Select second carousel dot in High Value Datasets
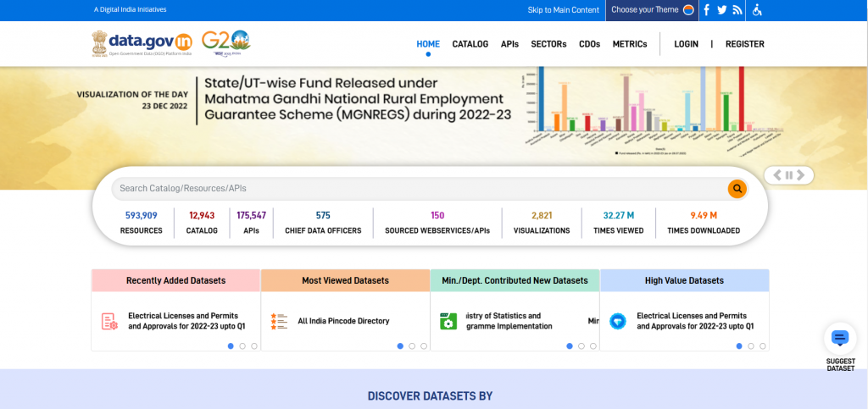Image resolution: width=868 pixels, height=409 pixels. point(751,346)
